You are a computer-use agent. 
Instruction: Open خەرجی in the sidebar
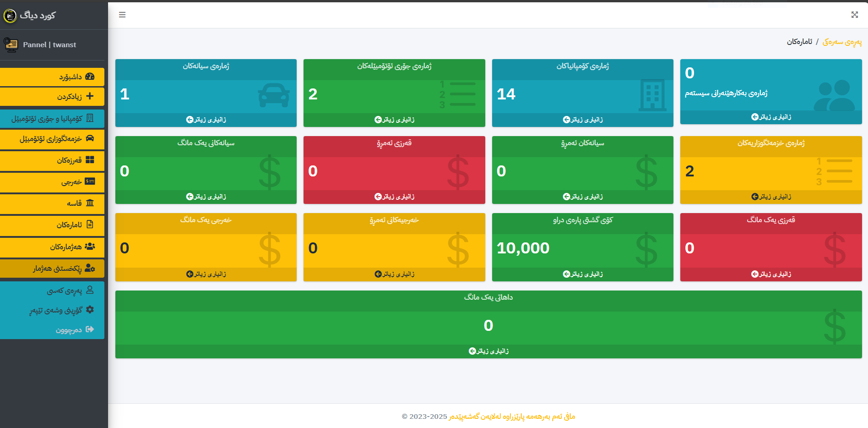click(52, 182)
